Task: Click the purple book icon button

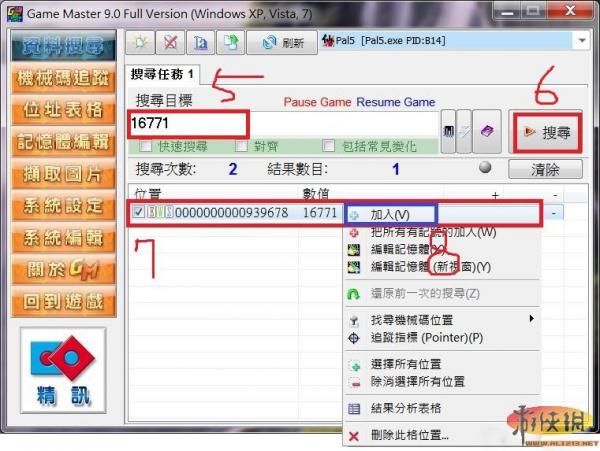Action: [487, 132]
